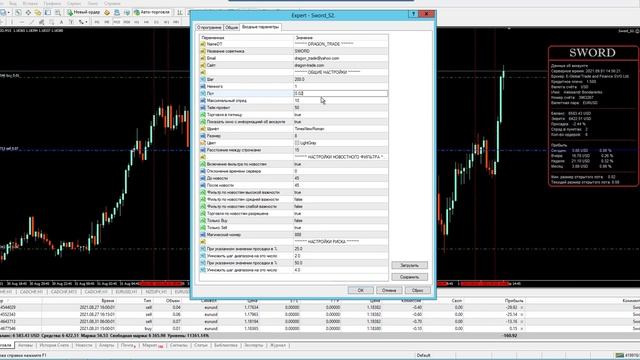Close the sell order with profit -25.14
The height and width of the screenshot is (360, 640).
522,314
